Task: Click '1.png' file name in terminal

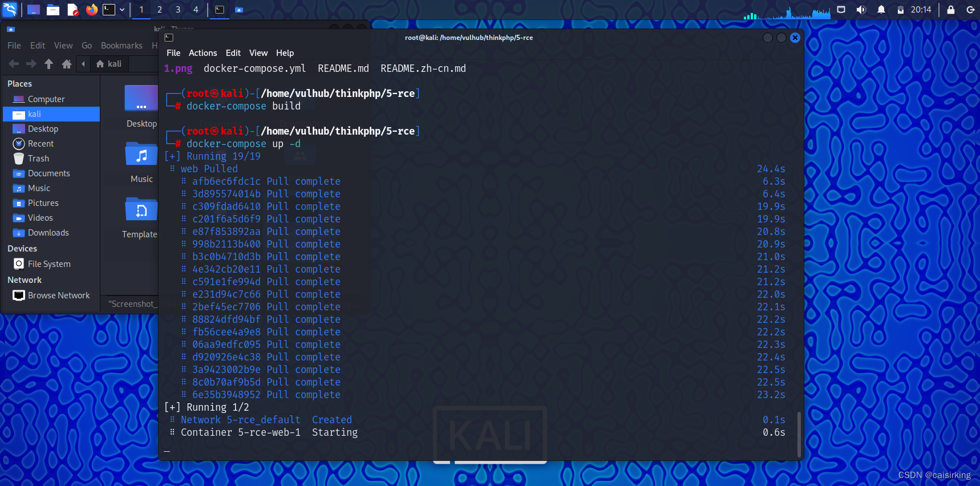Action: [x=178, y=68]
